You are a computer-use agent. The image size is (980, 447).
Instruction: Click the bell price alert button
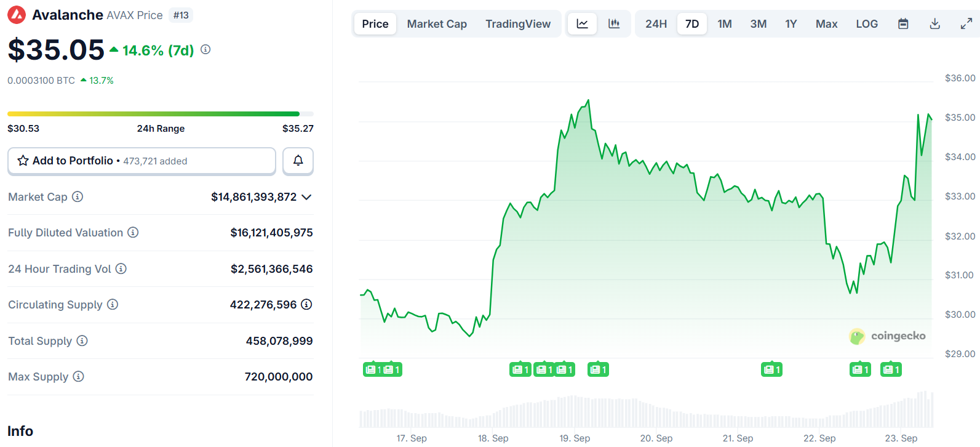tap(298, 161)
